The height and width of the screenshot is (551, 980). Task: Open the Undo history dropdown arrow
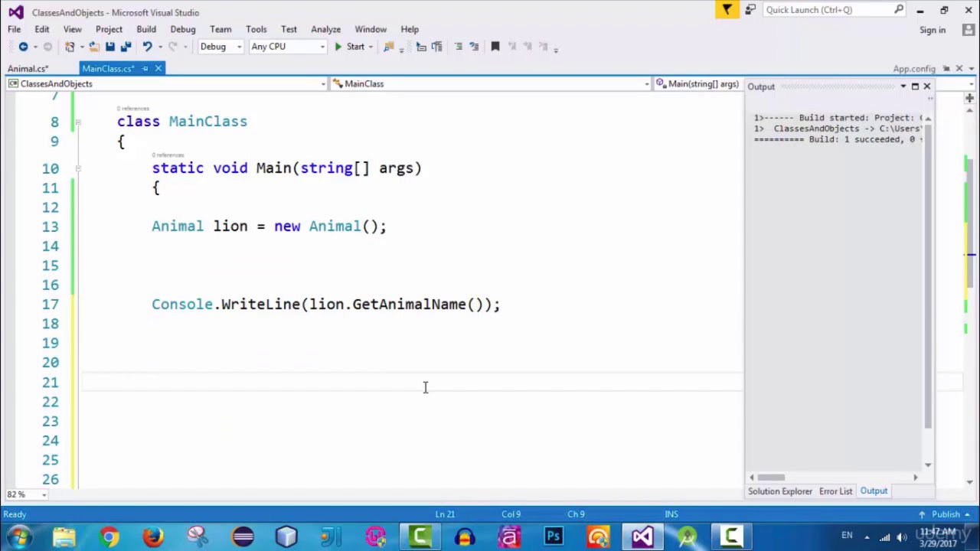click(160, 47)
